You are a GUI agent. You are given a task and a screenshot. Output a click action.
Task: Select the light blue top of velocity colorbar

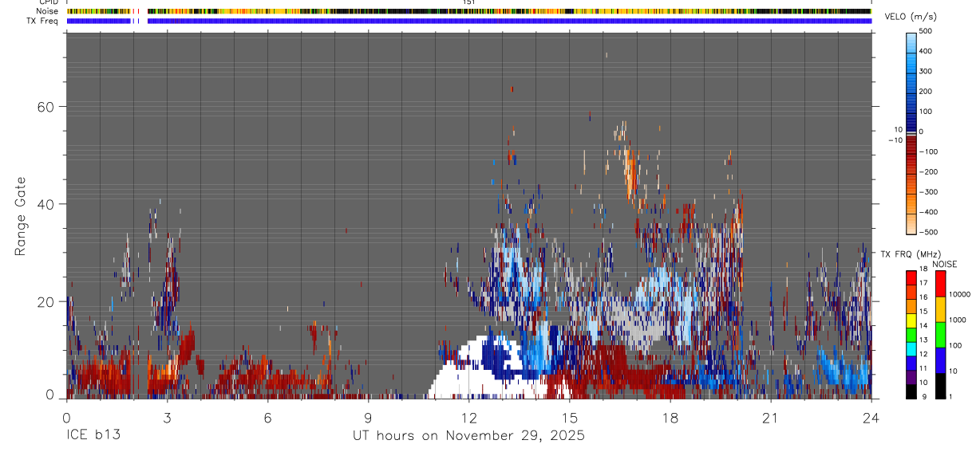911,41
